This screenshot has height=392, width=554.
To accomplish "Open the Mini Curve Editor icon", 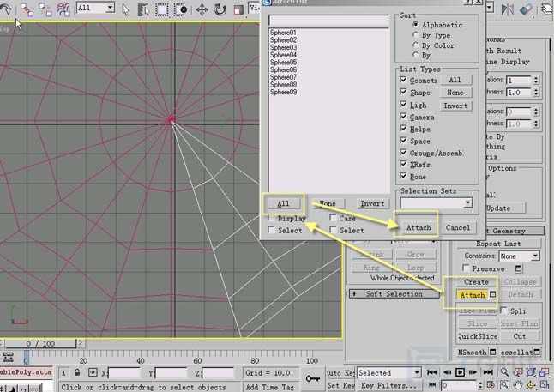I will coord(9,358).
